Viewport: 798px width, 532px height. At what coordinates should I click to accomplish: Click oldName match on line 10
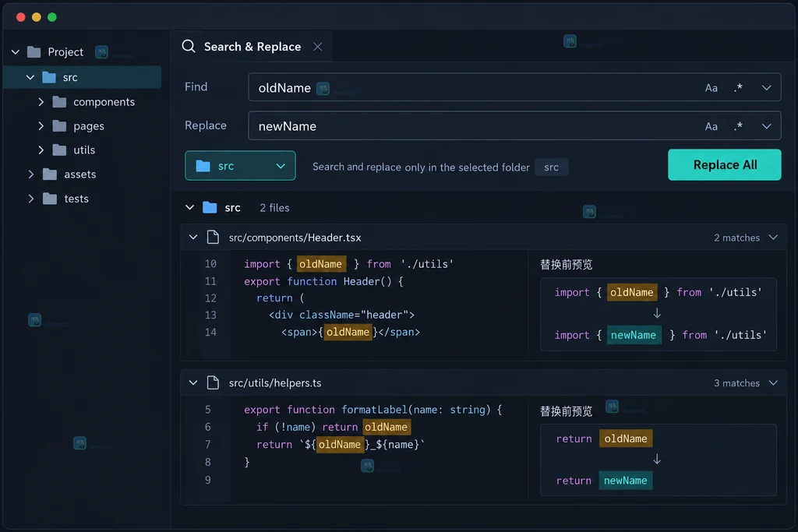pos(321,264)
